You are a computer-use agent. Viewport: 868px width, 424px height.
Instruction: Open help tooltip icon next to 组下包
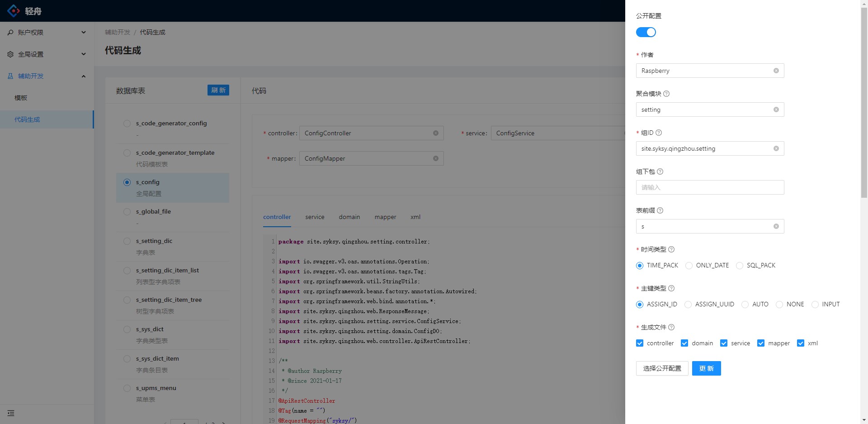point(660,172)
